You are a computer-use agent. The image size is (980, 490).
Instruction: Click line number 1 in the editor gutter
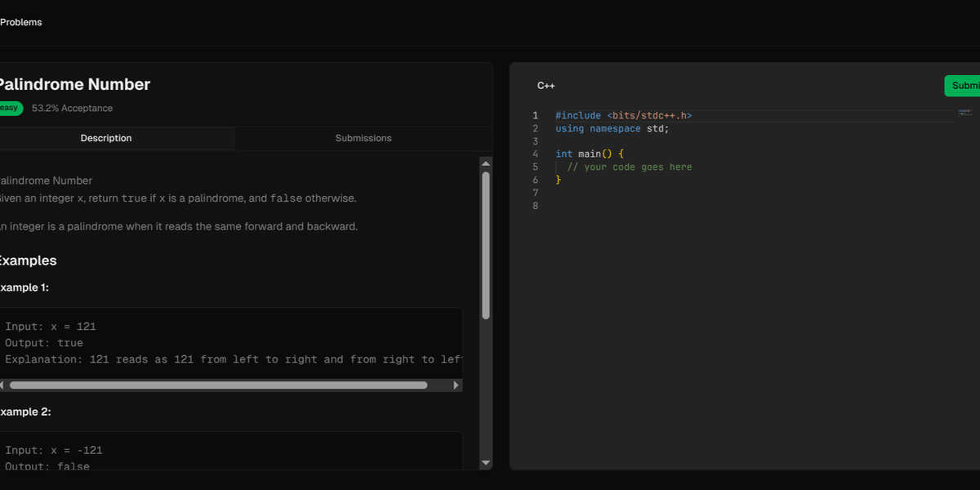click(535, 116)
